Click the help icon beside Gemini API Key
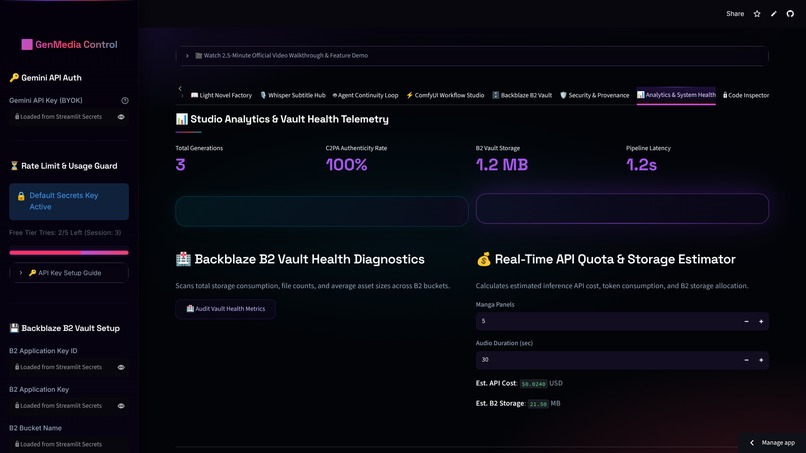Screen dimensions: 806x453 point(124,100)
